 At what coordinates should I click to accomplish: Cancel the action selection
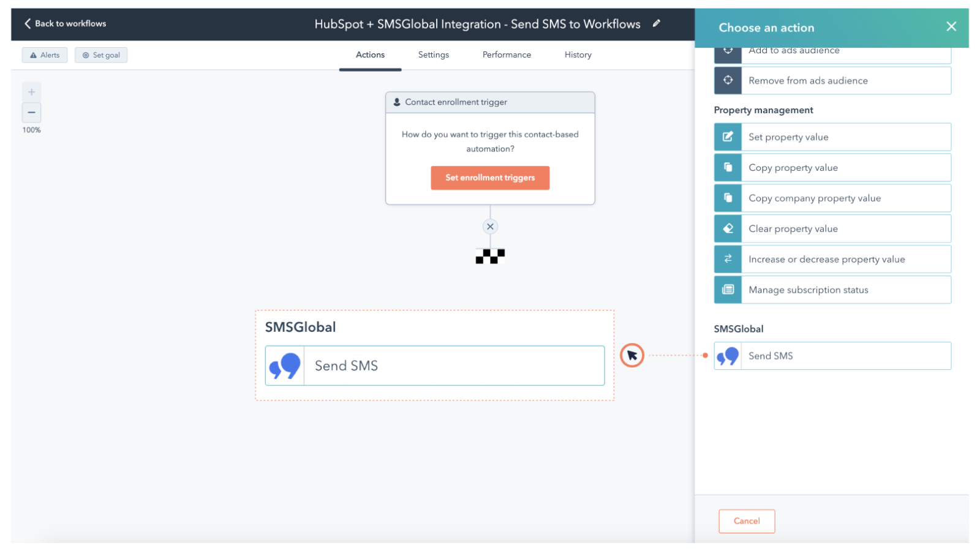click(x=747, y=521)
